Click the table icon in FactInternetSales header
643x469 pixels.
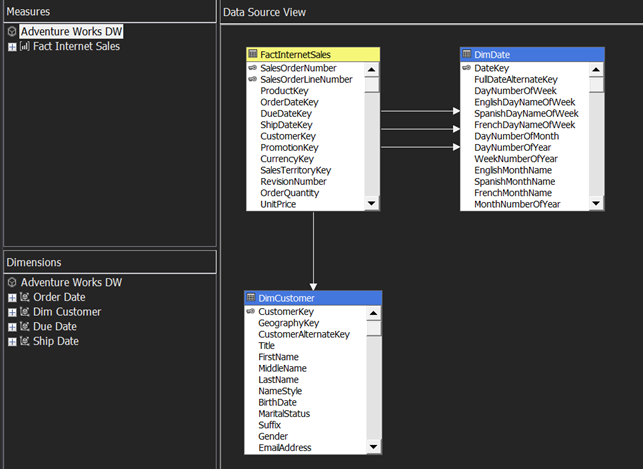[x=253, y=54]
